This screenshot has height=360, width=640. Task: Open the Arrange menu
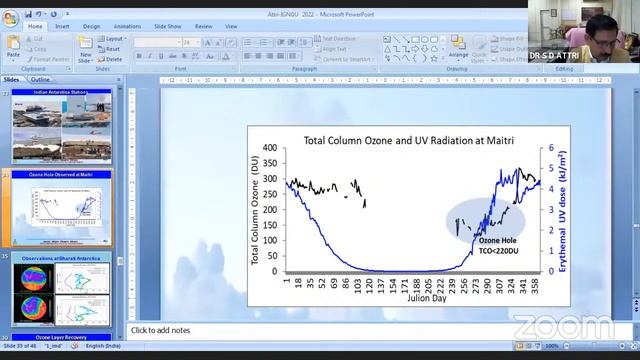(x=458, y=47)
